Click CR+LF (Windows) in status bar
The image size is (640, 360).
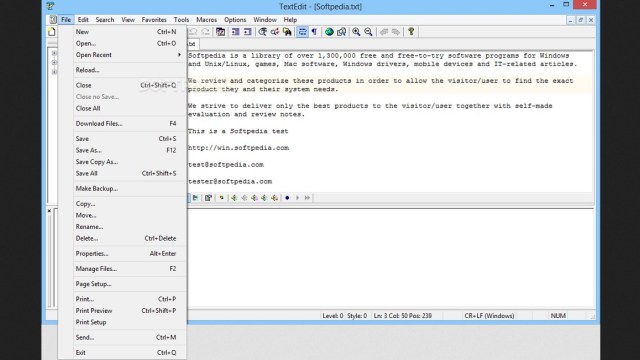tap(489, 316)
